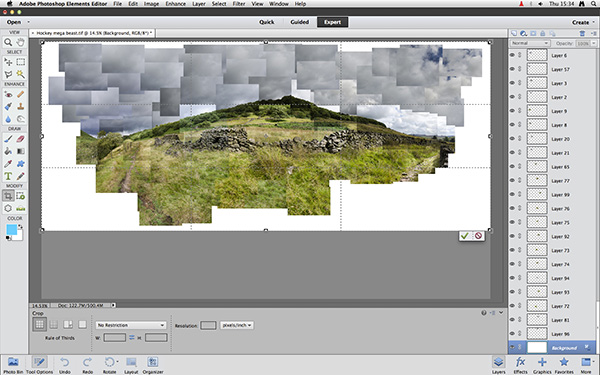Select the Paint Bucket tool

tap(8, 152)
